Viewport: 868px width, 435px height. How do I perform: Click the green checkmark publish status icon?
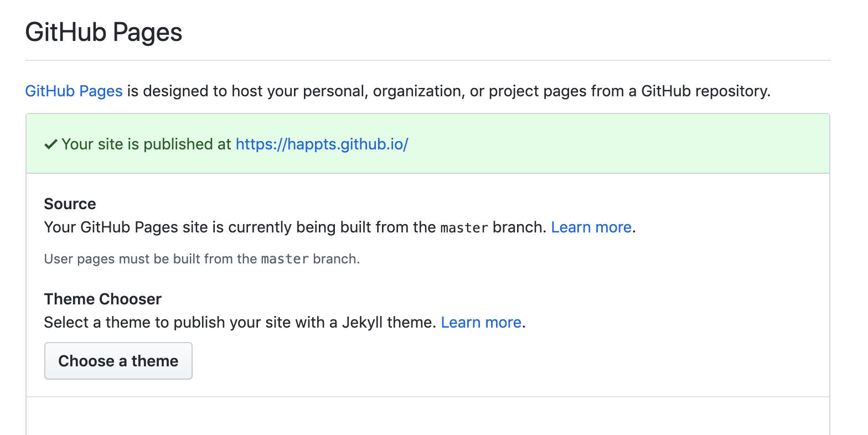(50, 144)
